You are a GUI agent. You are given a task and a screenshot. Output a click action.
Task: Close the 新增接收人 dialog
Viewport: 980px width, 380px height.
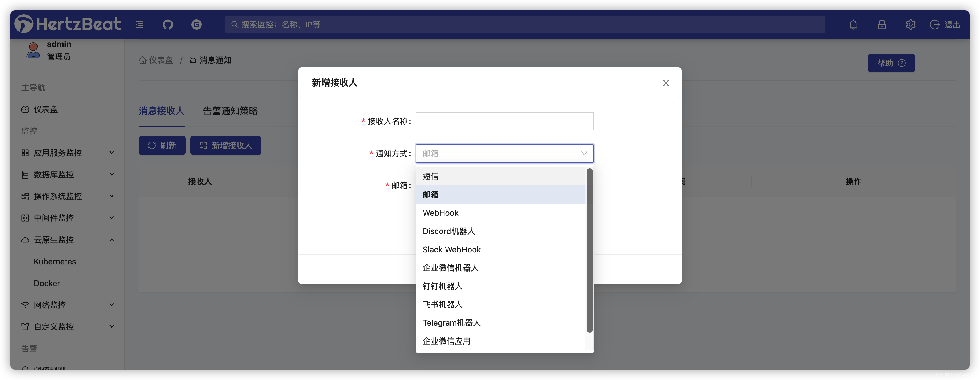pos(665,83)
